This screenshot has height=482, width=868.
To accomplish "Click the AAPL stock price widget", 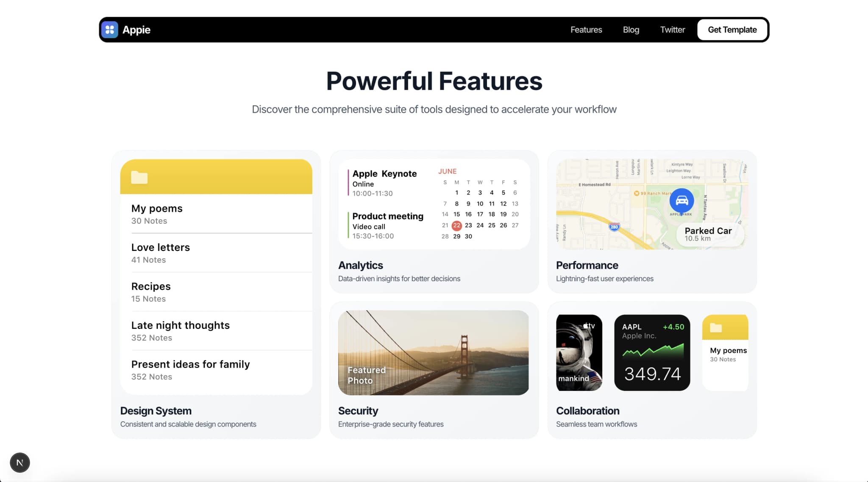I will tap(652, 352).
